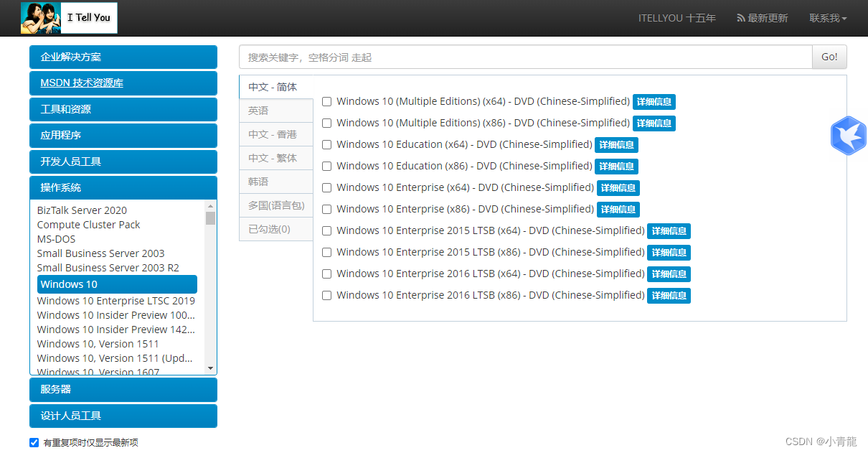Viewport: 868px width, 453px height.
Task: Open the 已勾选(0) tab
Action: 276,229
